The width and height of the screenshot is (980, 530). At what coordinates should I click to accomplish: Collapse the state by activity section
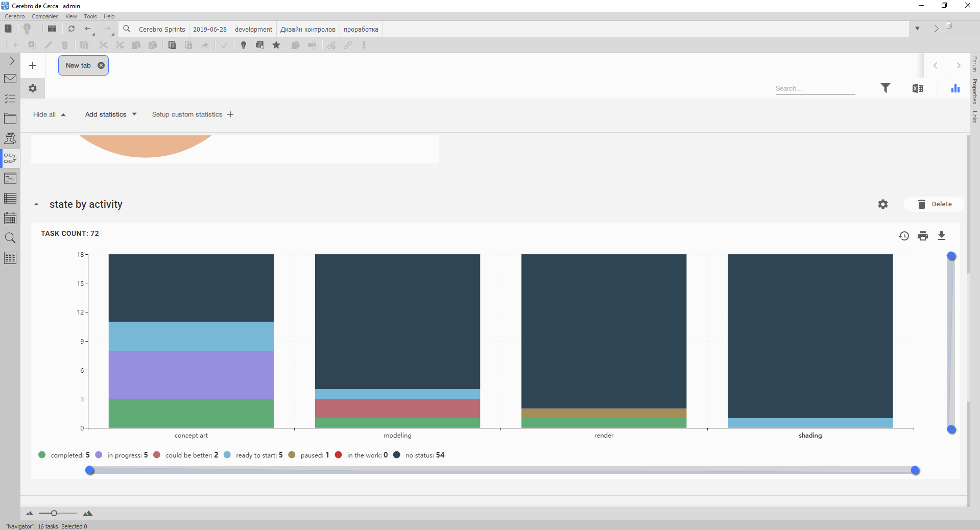(x=36, y=204)
